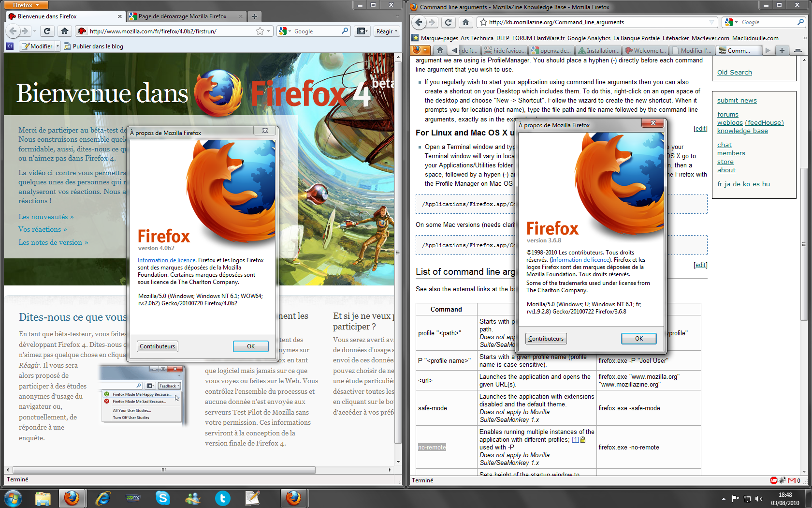Click OK in the Firefox 3.6.8 About dialog
Screen dimensions: 812x508
coord(638,339)
